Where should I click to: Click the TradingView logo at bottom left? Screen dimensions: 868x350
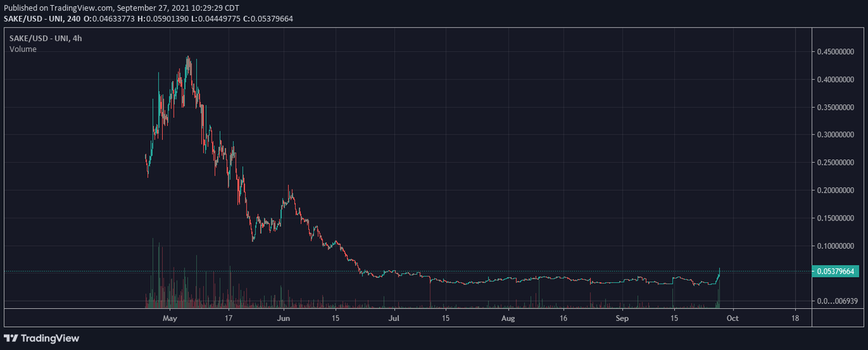coord(41,338)
